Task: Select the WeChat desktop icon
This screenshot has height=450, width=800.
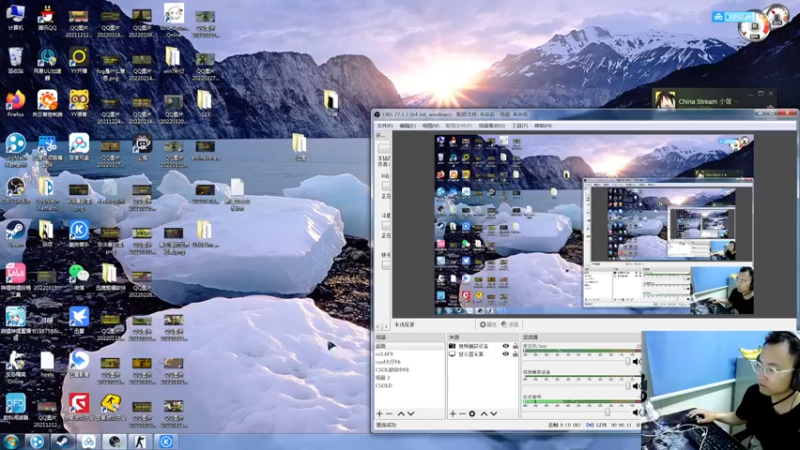Action: (x=79, y=277)
